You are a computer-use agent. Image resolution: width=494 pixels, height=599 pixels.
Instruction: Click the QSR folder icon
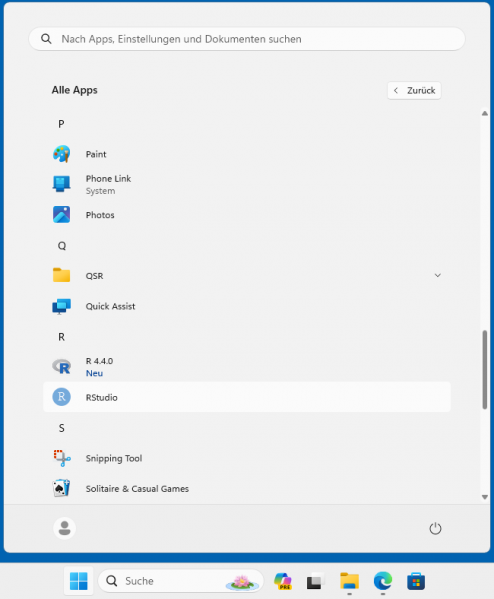point(62,275)
